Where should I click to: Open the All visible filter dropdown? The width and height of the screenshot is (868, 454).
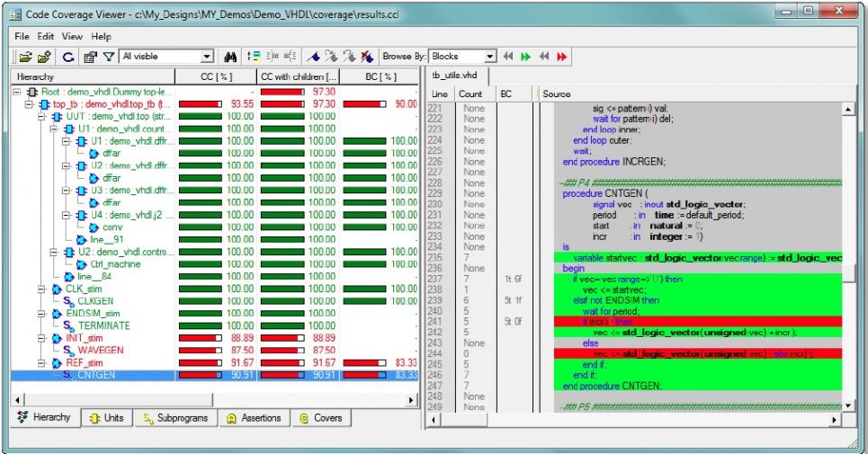[x=207, y=57]
